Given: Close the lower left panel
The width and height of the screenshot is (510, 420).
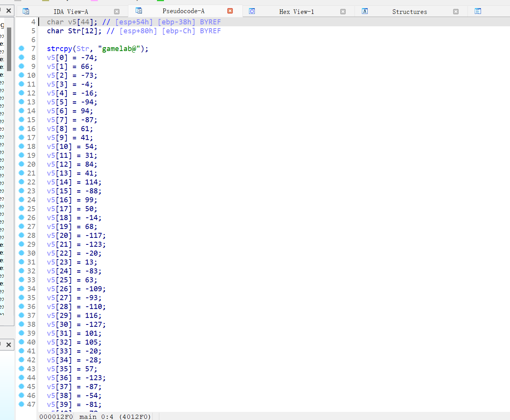Looking at the screenshot, I should tap(9, 345).
